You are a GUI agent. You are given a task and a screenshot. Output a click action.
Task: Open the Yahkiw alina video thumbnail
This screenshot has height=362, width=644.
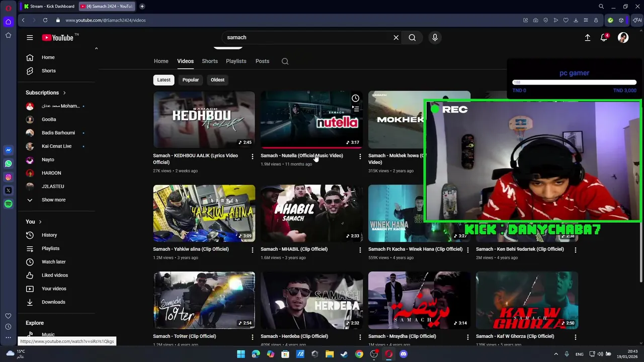pyautogui.click(x=204, y=213)
